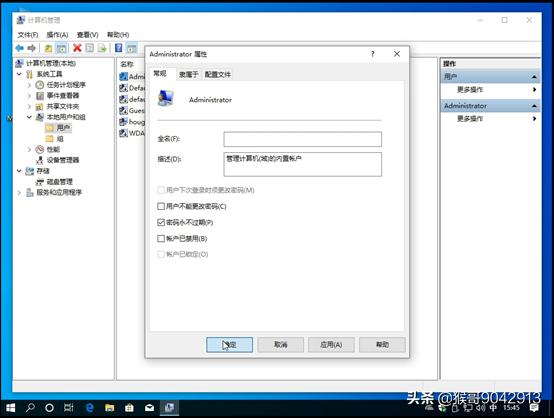The width and height of the screenshot is (554, 418).
Task: Expand the 服务和应用程序 tree node
Action: 19,193
